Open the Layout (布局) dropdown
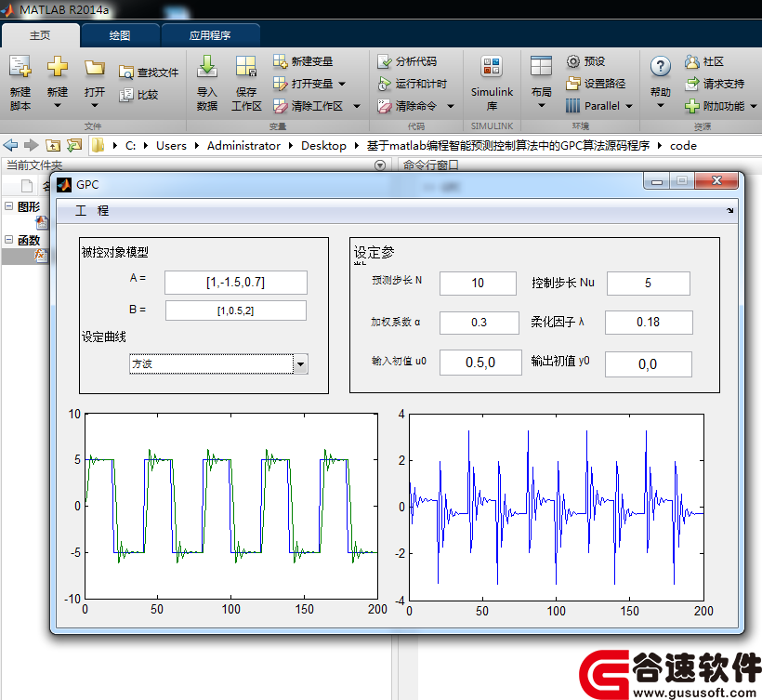 coord(542,105)
